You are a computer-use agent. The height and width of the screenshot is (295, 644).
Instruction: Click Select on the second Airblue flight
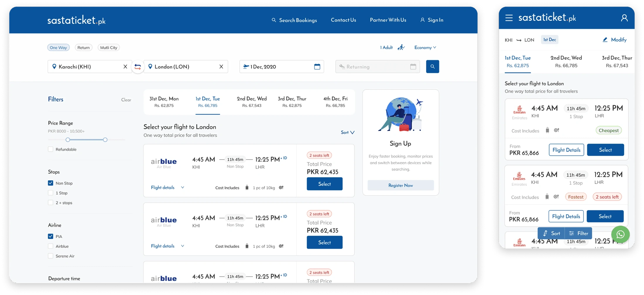pos(324,242)
